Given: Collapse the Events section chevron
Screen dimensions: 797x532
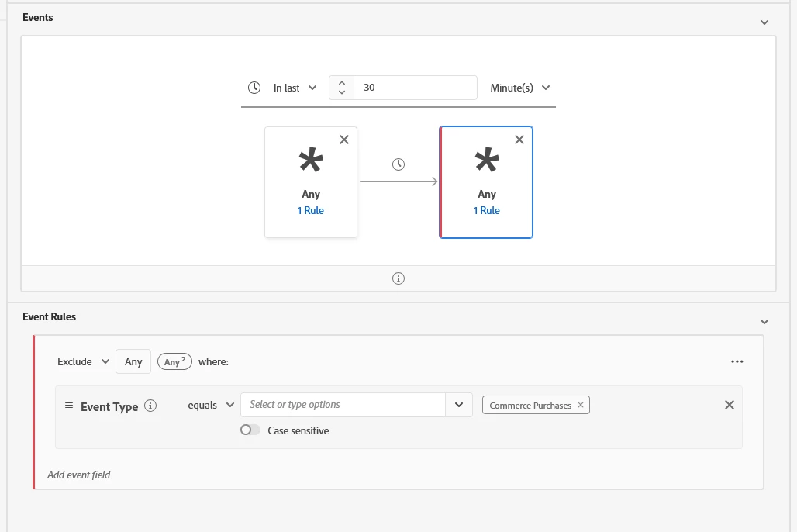Looking at the screenshot, I should pos(764,22).
